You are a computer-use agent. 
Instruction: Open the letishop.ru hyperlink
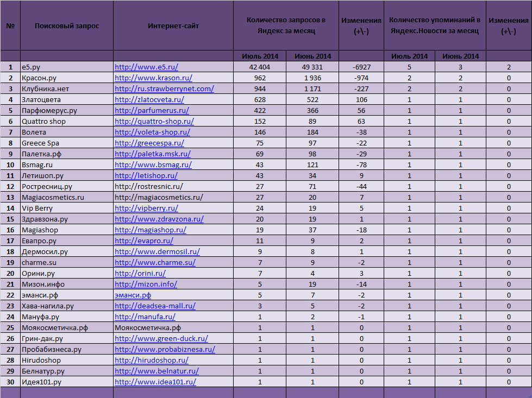[146, 175]
